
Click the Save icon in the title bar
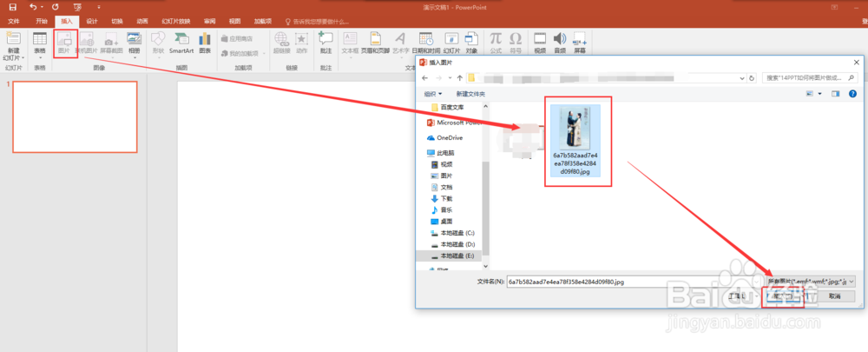click(x=12, y=7)
